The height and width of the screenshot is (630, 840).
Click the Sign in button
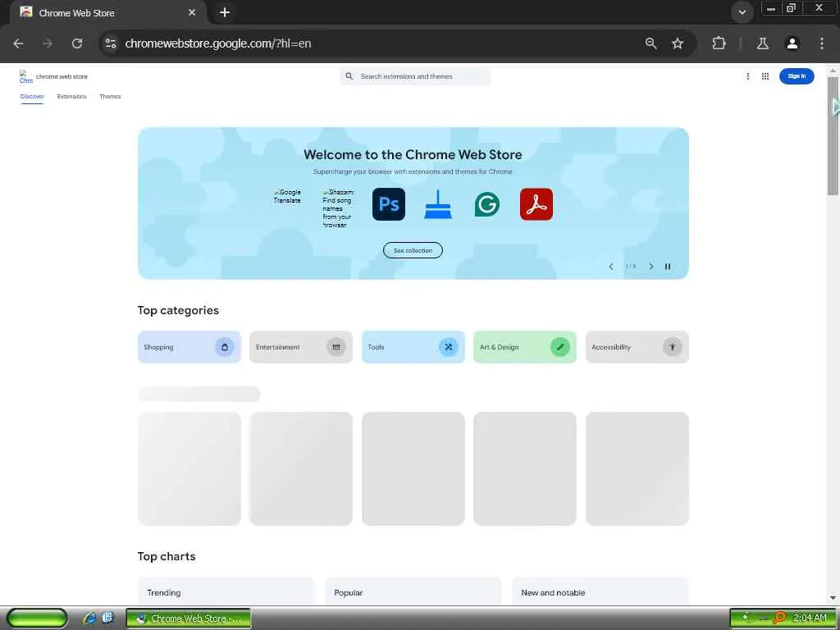pos(797,76)
